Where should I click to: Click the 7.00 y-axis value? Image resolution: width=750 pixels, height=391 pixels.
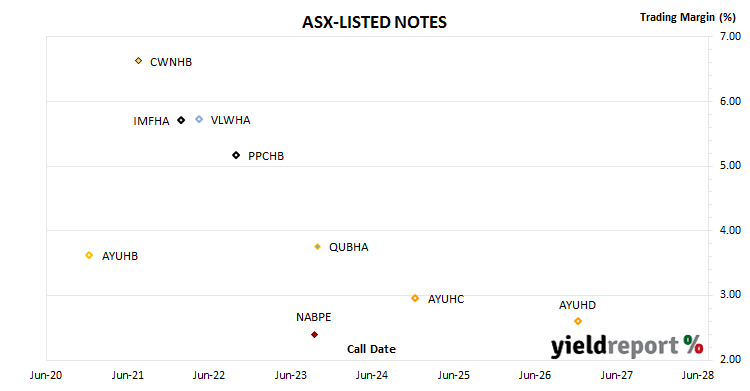click(x=730, y=36)
